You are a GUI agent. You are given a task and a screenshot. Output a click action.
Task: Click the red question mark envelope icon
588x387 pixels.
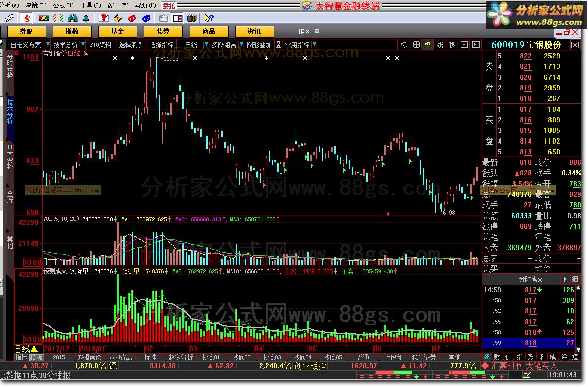[103, 18]
